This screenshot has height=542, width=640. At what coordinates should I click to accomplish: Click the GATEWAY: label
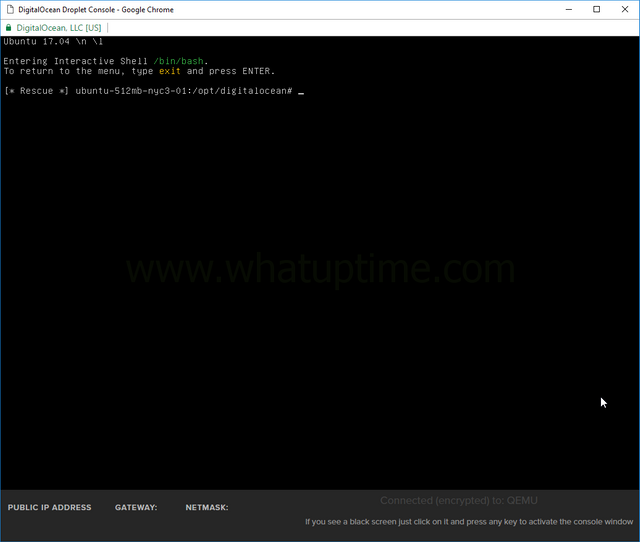pyautogui.click(x=136, y=507)
